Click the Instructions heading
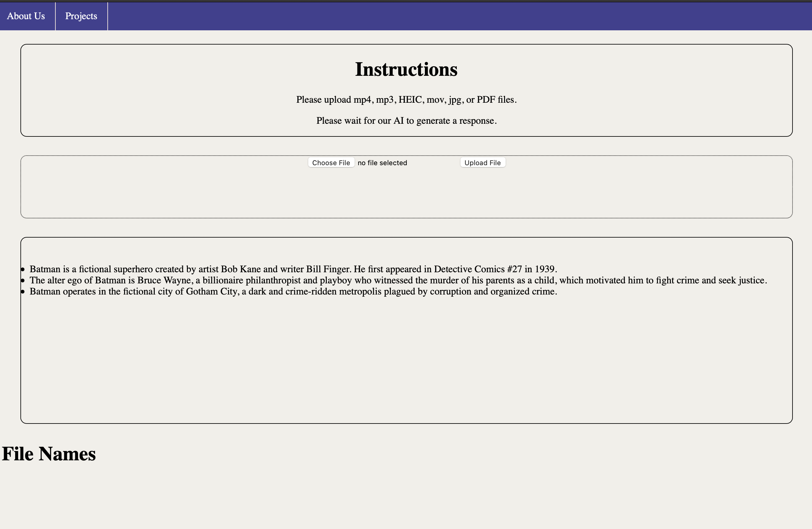 pos(406,69)
